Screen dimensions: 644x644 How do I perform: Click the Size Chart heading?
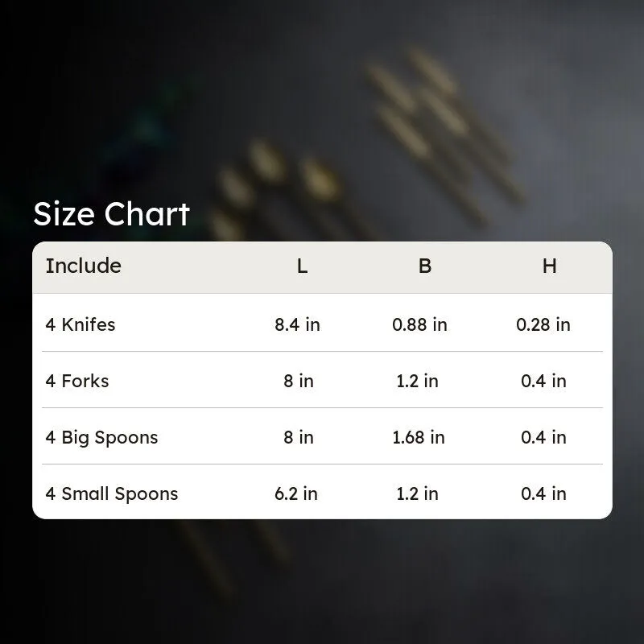point(111,214)
